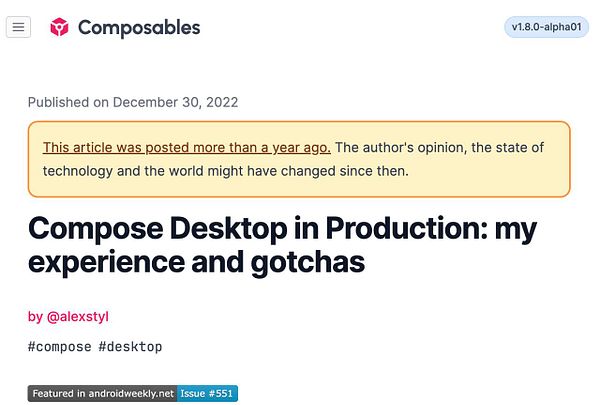This screenshot has height=405, width=600.
Task: Click 'The author's opinion' sentence in banner
Action: (x=398, y=147)
